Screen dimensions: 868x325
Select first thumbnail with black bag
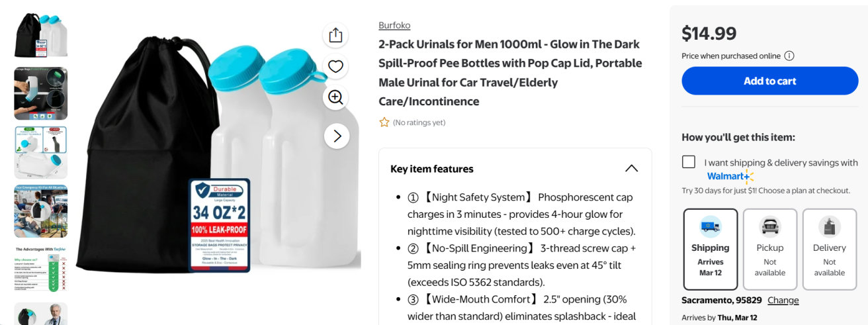point(41,35)
